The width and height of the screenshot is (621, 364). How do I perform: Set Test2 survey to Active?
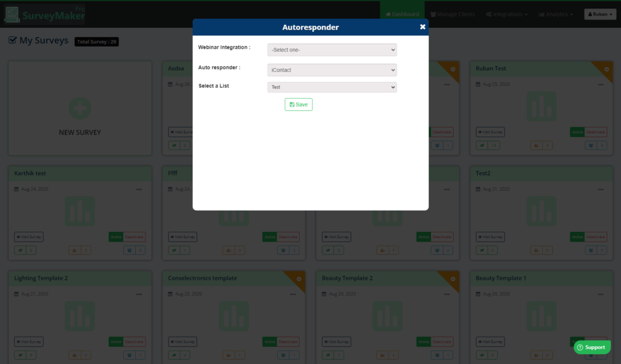coord(577,237)
